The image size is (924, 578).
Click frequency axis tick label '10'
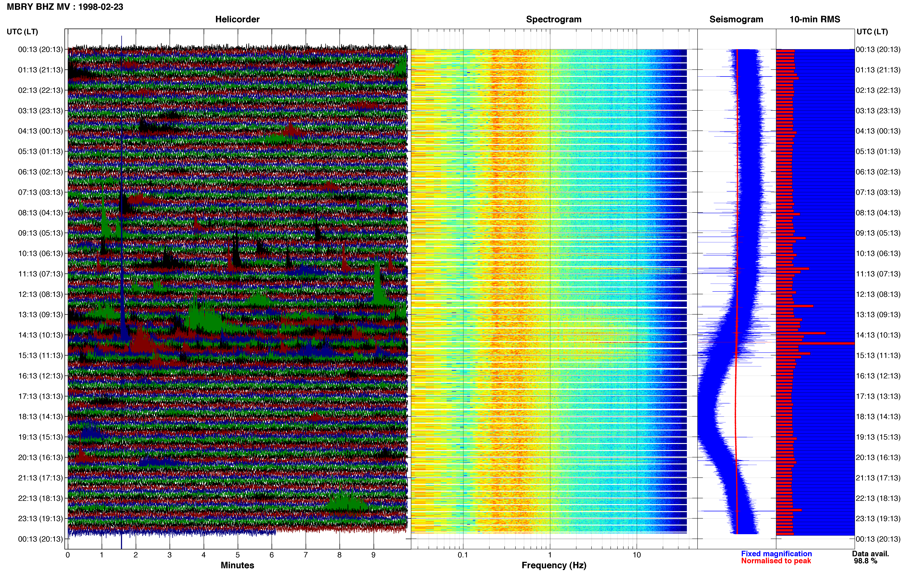[x=637, y=555]
